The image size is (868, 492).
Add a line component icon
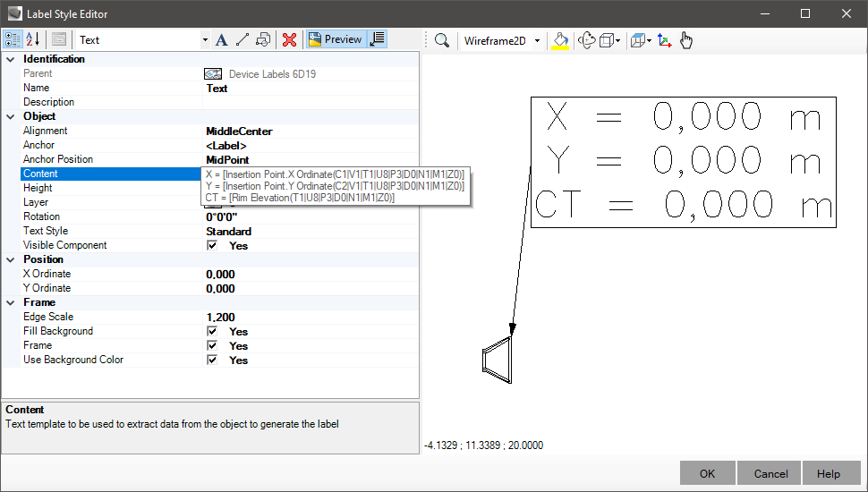point(243,39)
